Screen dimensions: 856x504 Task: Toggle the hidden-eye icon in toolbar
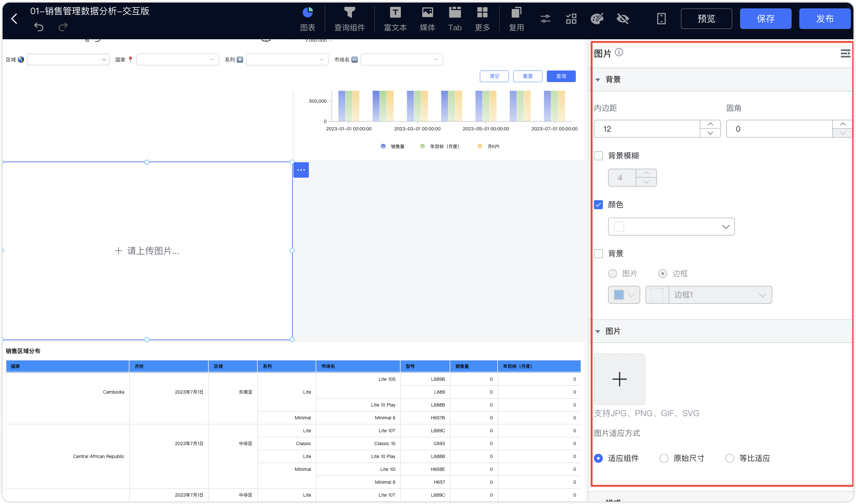(623, 19)
